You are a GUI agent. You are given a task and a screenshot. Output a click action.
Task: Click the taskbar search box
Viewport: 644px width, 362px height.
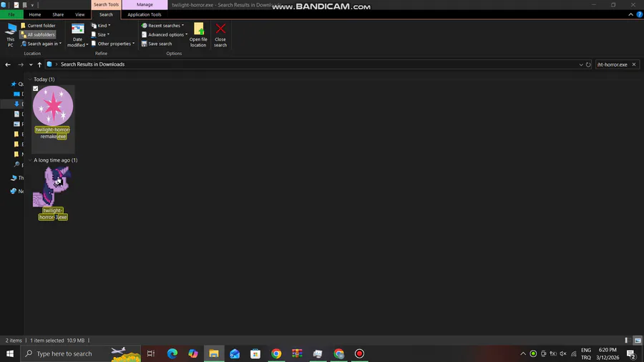coord(80,353)
